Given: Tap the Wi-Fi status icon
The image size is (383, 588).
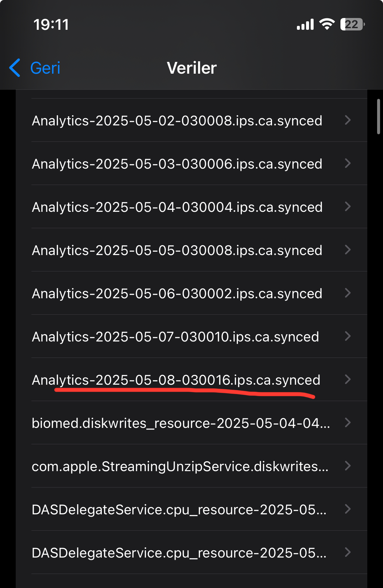Looking at the screenshot, I should [327, 24].
